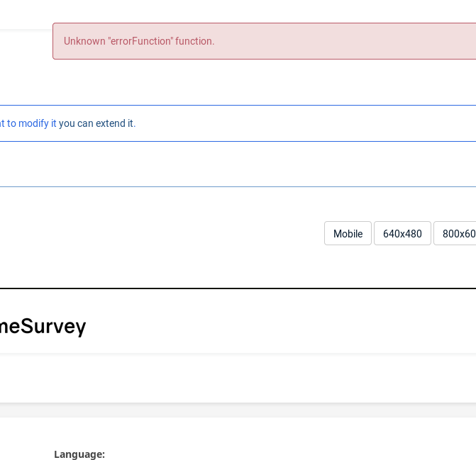Screen dimensions: 476x460
Task: Click the word "function." ending the error
Action: tap(195, 41)
